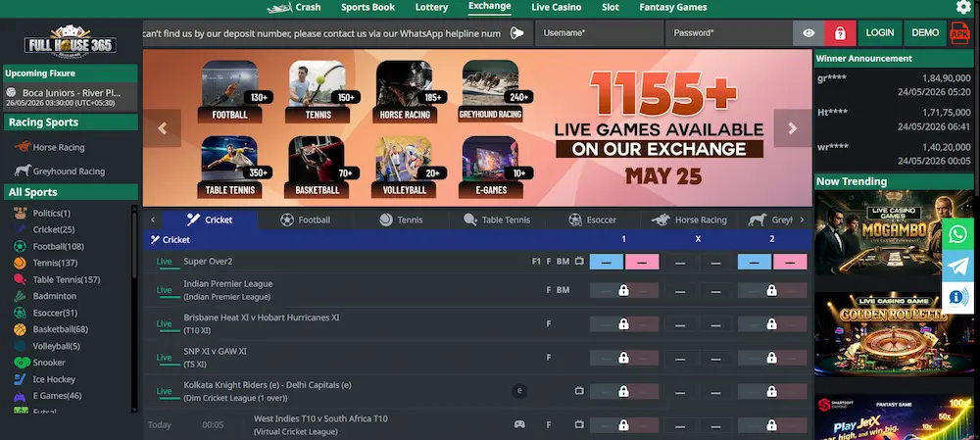The image size is (980, 440).
Task: Move sport tabs strip right
Action: click(802, 220)
